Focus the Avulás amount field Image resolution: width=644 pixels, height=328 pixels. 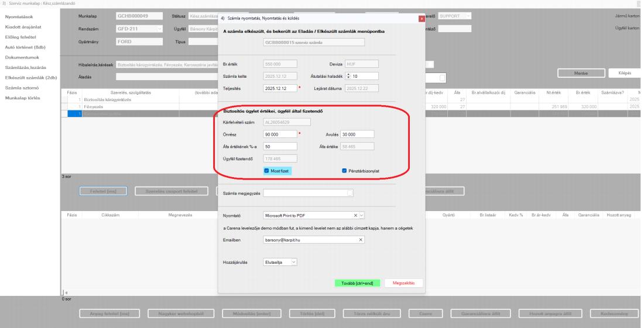pyautogui.click(x=357, y=134)
